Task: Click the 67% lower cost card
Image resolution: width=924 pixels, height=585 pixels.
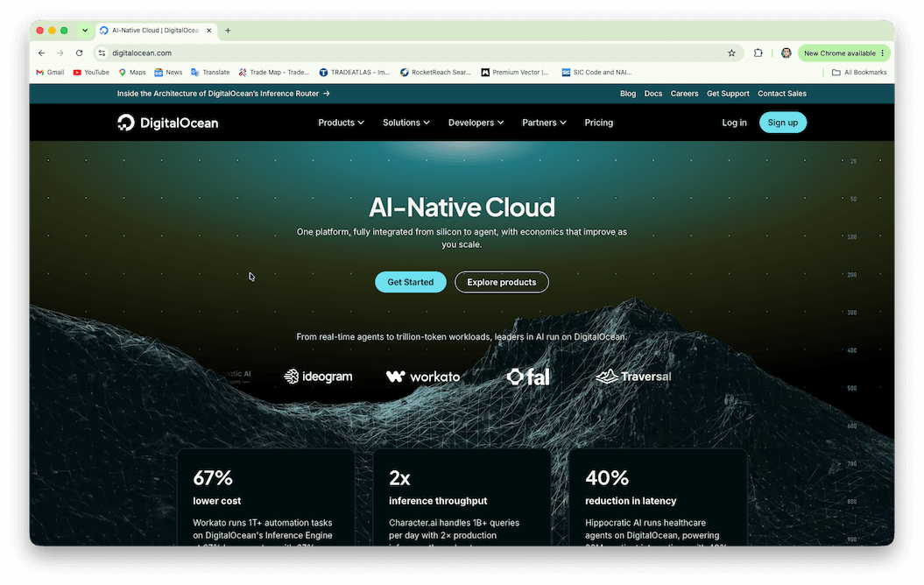Action: point(265,497)
